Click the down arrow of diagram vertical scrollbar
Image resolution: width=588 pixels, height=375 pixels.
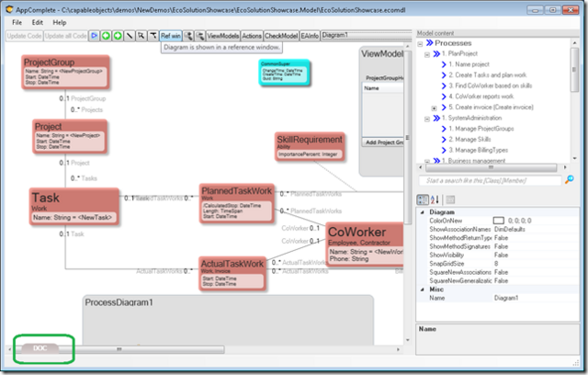pyautogui.click(x=408, y=340)
